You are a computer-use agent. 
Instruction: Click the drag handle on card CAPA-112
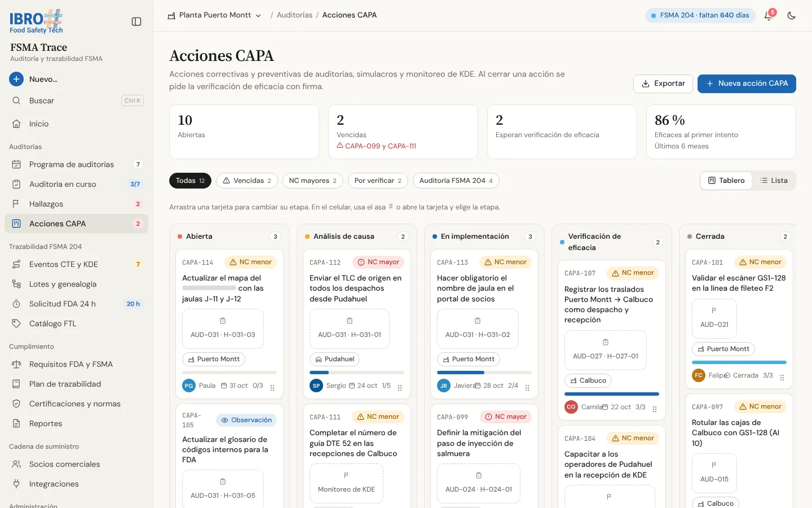[x=400, y=388]
